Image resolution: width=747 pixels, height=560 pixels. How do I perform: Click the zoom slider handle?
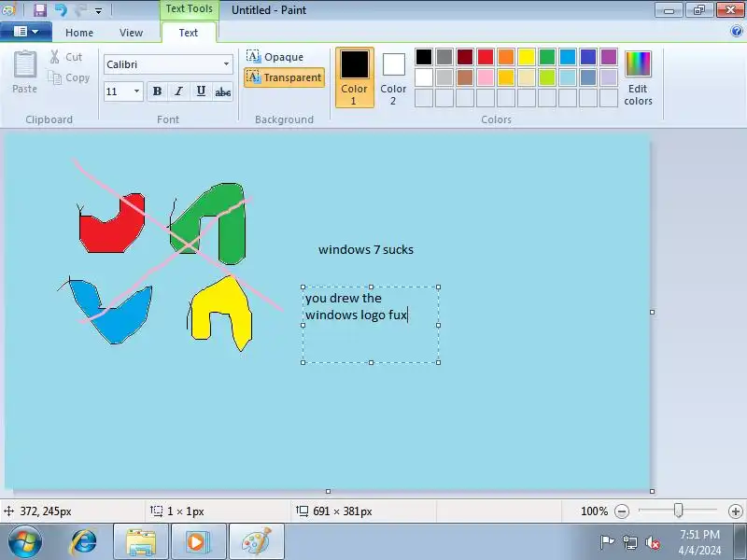pos(679,511)
